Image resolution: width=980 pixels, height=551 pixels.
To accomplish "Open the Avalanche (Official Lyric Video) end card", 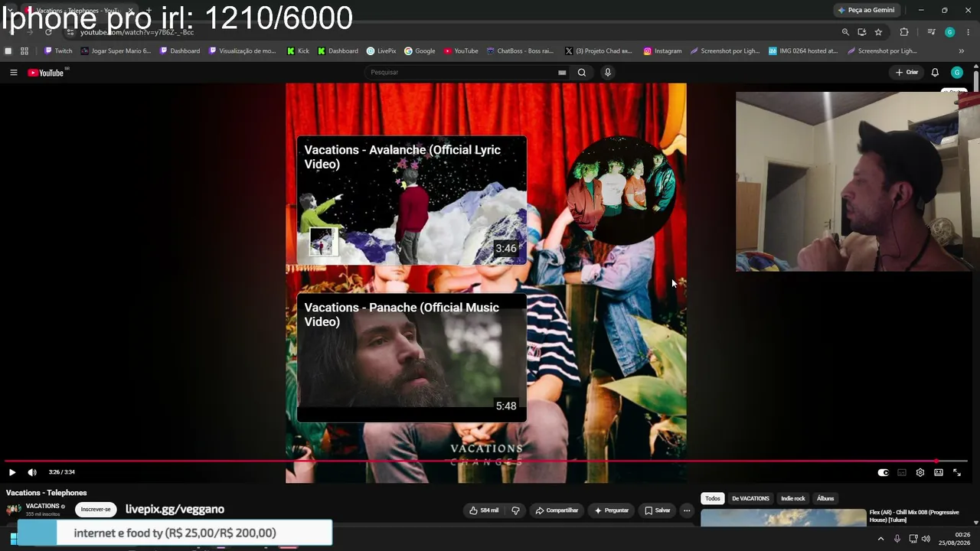I will pyautogui.click(x=412, y=201).
